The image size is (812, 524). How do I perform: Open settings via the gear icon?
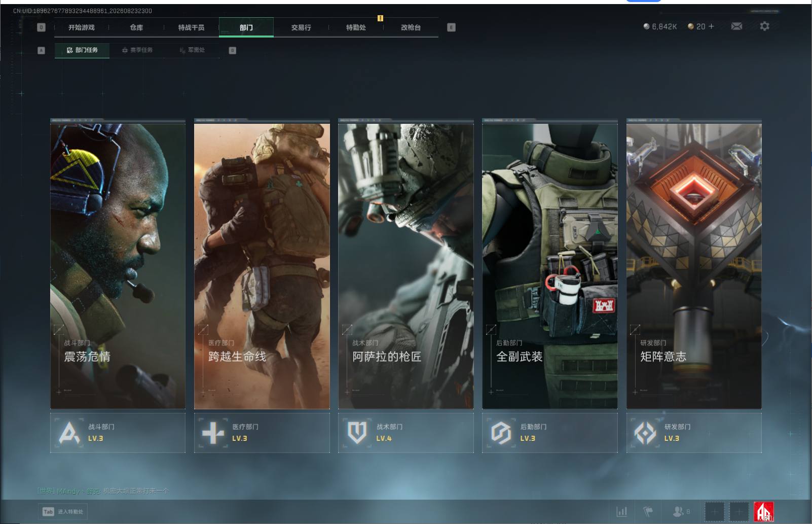(x=764, y=26)
